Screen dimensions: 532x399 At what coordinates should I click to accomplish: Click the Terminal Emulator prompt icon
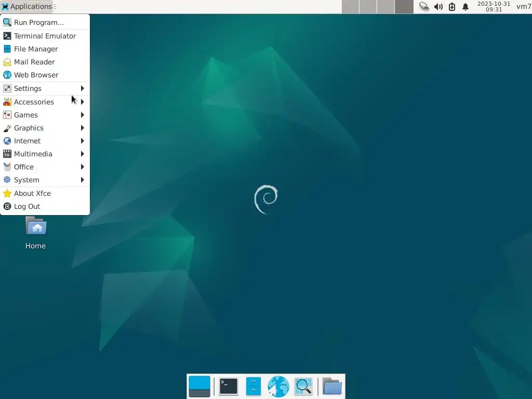tap(7, 36)
